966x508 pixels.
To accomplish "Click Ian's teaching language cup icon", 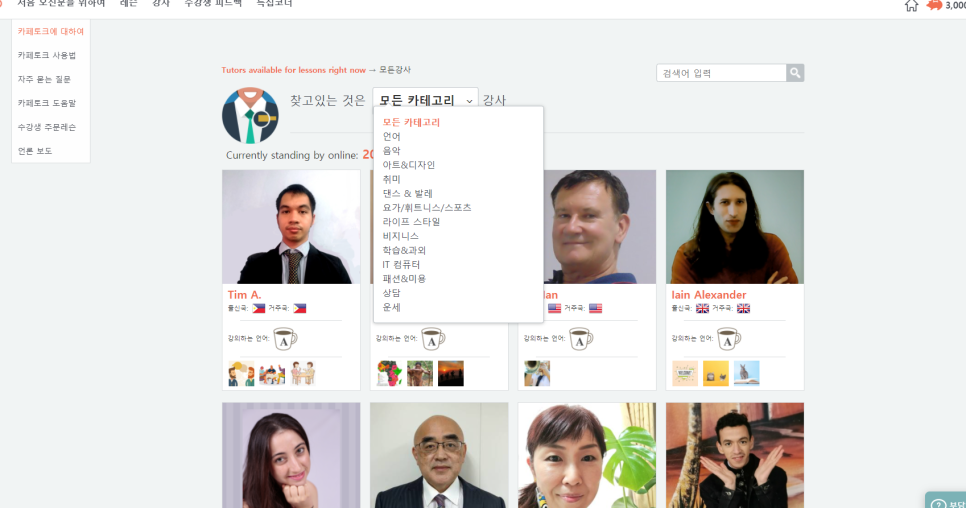I will [580, 339].
